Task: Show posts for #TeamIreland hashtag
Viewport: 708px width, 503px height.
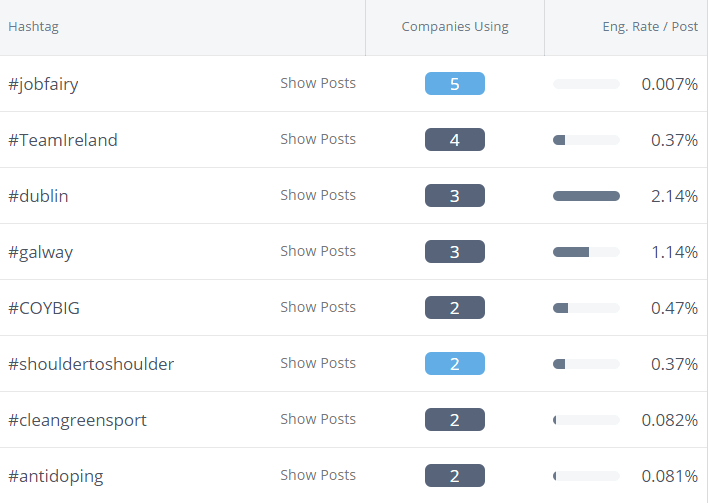Action: click(x=317, y=139)
